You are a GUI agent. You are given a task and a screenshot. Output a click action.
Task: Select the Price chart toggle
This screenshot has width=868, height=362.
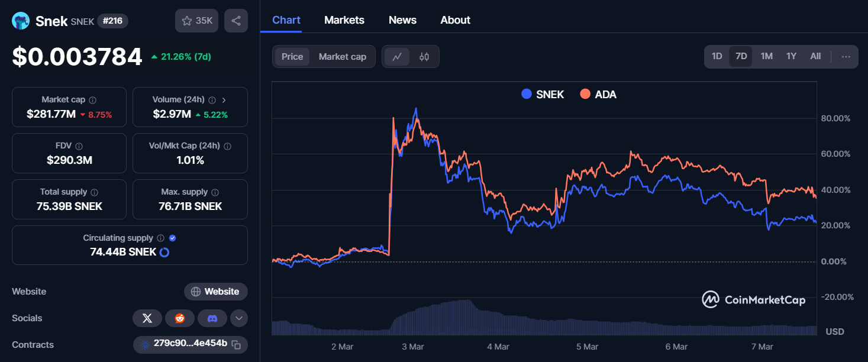point(292,57)
